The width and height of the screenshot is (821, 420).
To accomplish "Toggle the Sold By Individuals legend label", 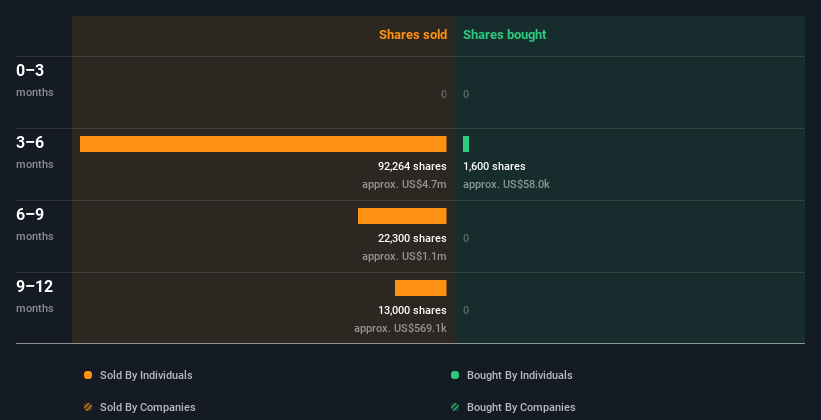I will click(x=146, y=375).
